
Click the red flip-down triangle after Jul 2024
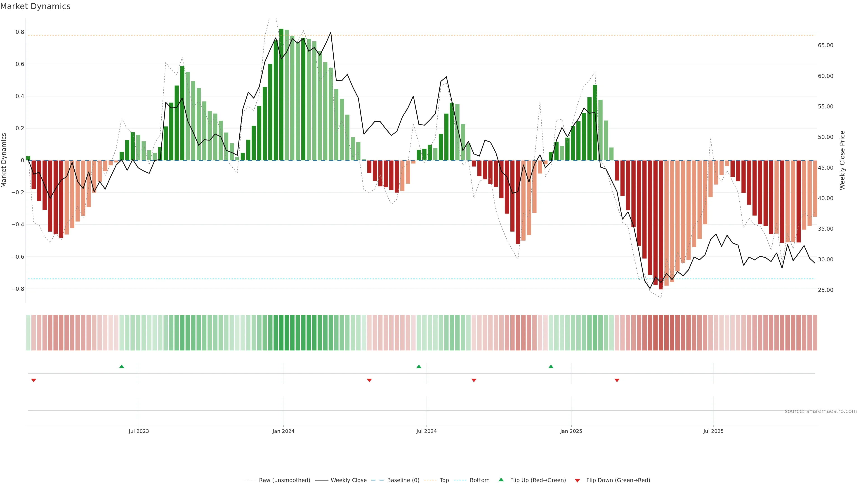(x=474, y=380)
